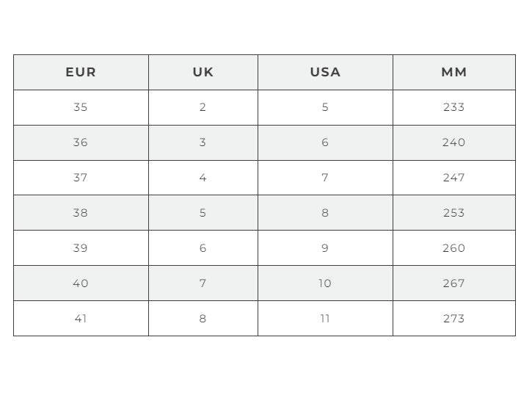Select the 240 millimeter cell
This screenshot has height=409, width=532.
[453, 142]
